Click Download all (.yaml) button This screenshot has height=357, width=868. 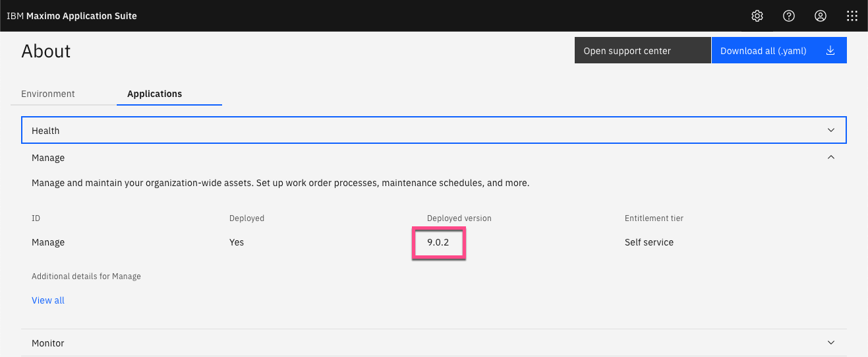(x=779, y=51)
